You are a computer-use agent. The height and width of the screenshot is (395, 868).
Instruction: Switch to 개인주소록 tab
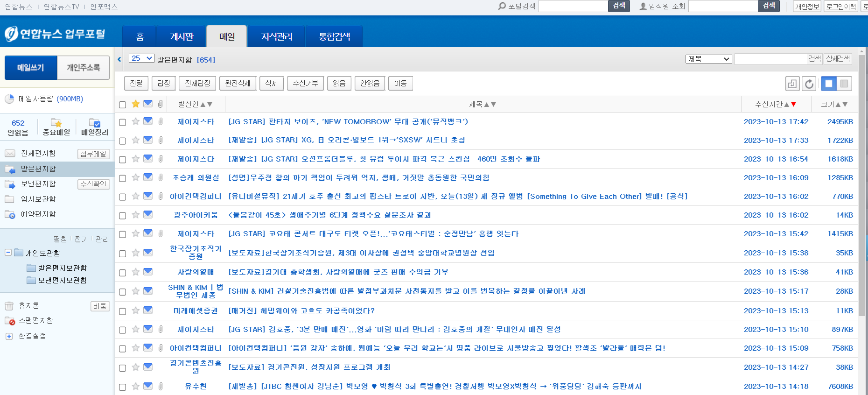coord(83,68)
